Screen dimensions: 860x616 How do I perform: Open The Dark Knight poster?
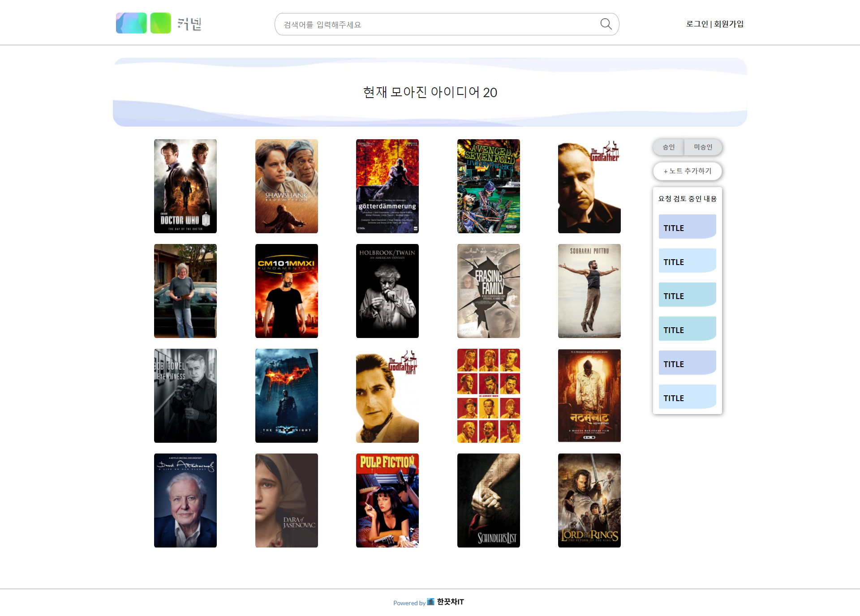287,396
